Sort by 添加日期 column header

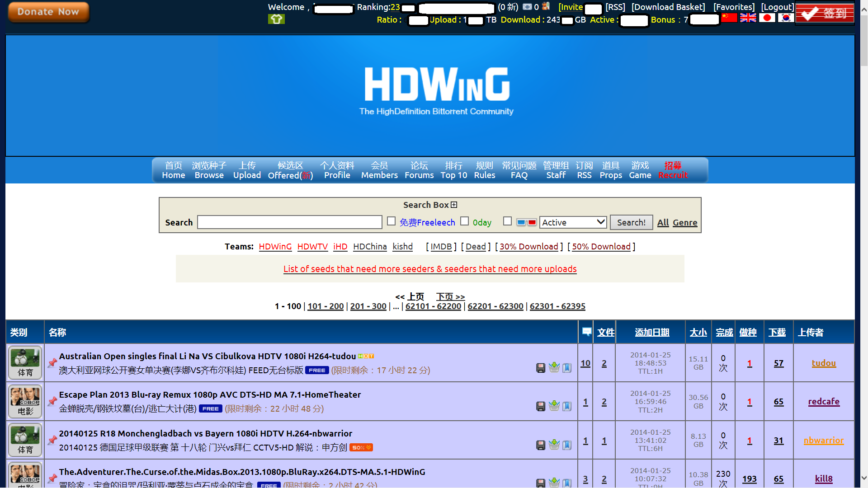tap(652, 333)
